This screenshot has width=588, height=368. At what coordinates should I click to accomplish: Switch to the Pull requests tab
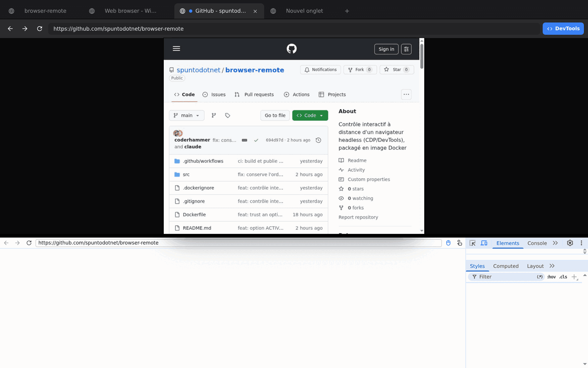pyautogui.click(x=254, y=94)
